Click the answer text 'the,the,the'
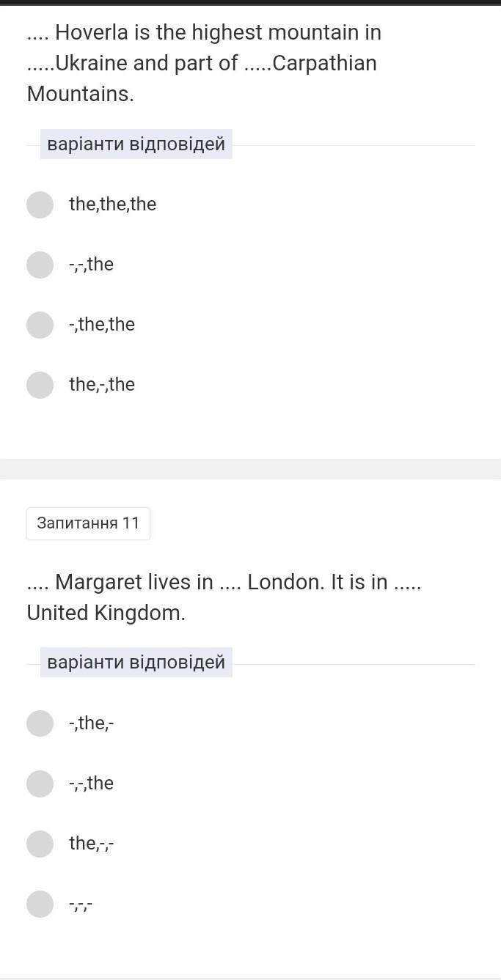Image resolution: width=501 pixels, height=980 pixels. click(112, 205)
